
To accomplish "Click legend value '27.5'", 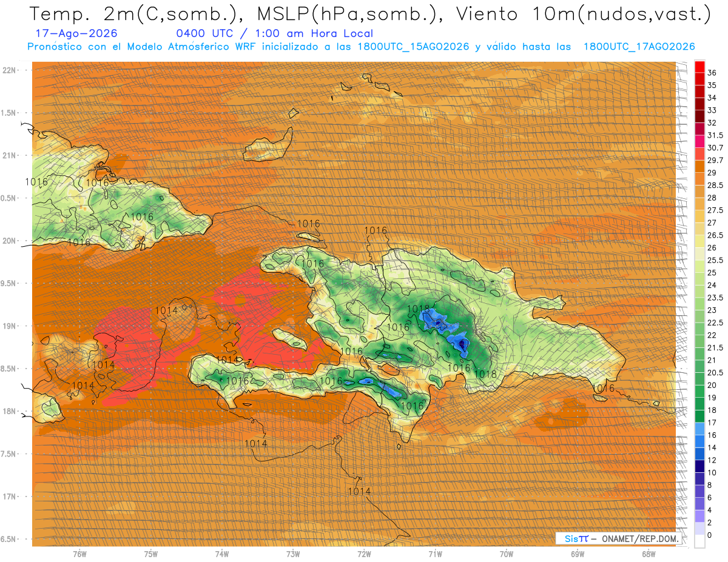I will pyautogui.click(x=715, y=210).
